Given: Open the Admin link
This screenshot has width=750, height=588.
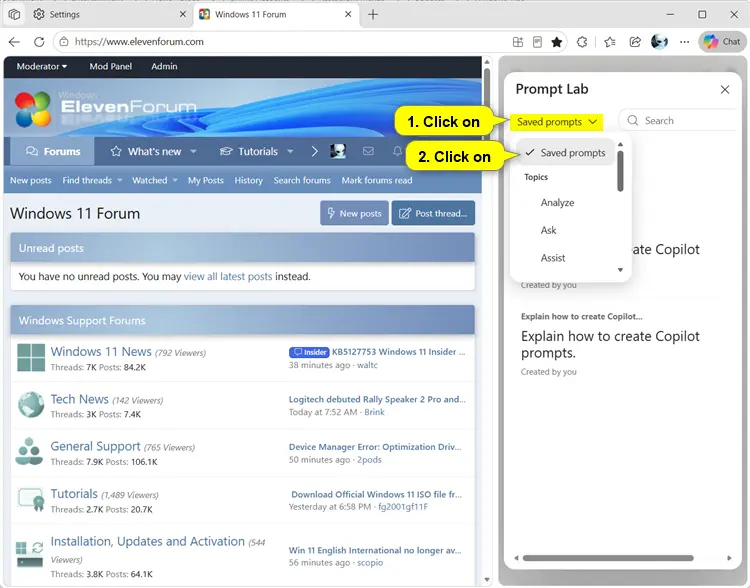Looking at the screenshot, I should click(164, 67).
